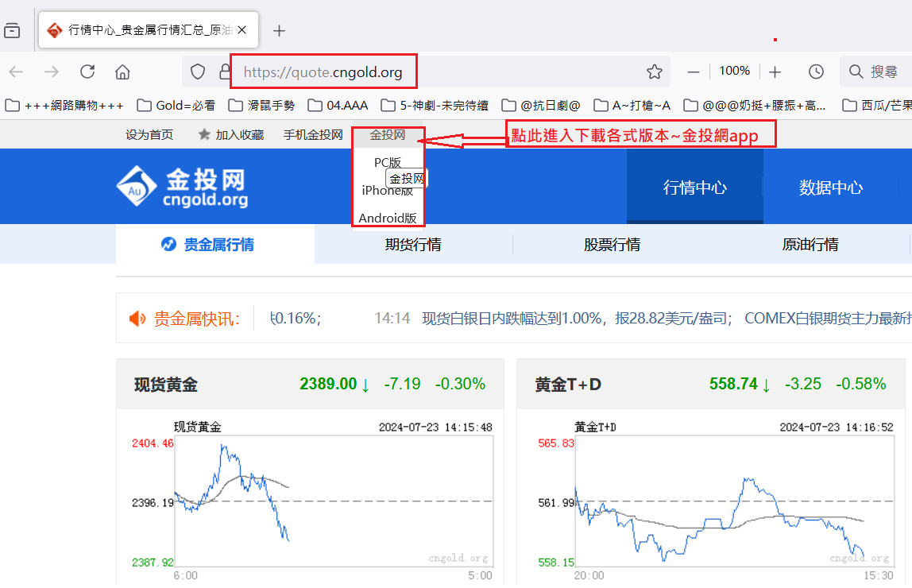
Task: Click the 设为首页 link
Action: coord(149,135)
